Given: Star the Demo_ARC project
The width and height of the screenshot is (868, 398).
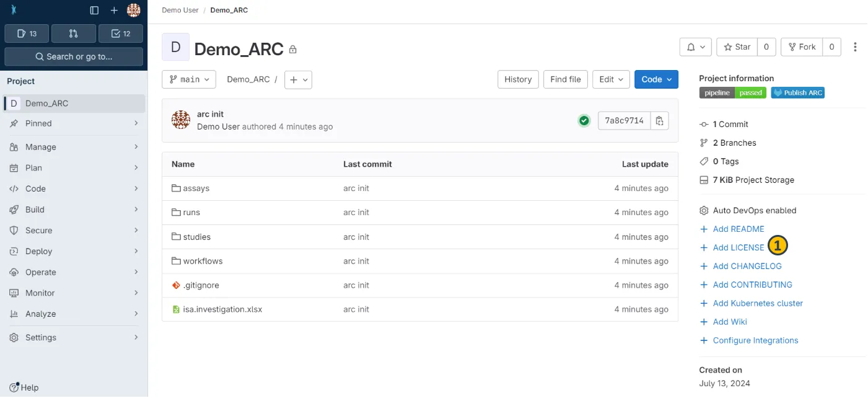Looking at the screenshot, I should click(x=737, y=47).
